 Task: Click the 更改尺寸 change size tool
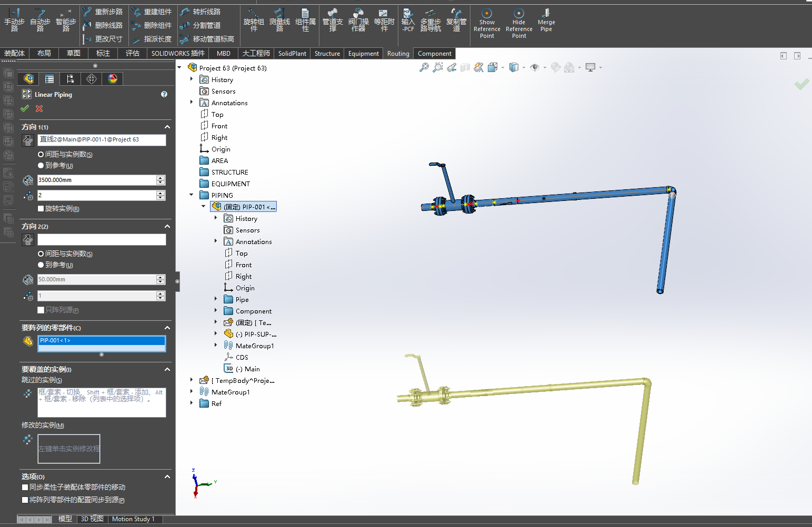103,39
